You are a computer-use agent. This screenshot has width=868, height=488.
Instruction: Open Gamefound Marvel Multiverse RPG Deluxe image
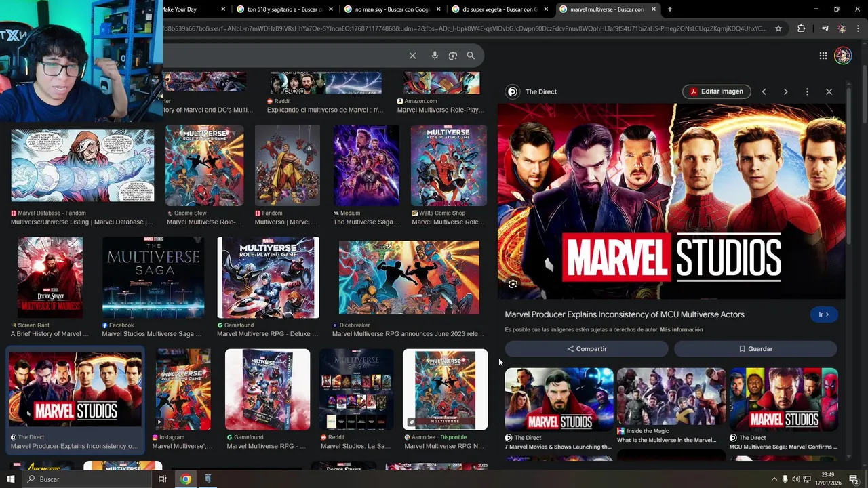[x=268, y=277]
